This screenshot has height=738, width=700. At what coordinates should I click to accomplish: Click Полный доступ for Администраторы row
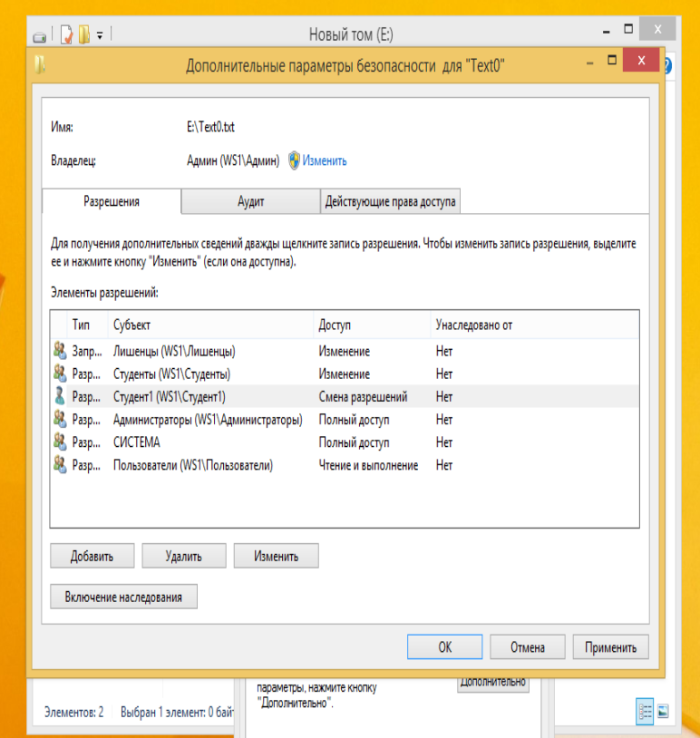tap(354, 420)
